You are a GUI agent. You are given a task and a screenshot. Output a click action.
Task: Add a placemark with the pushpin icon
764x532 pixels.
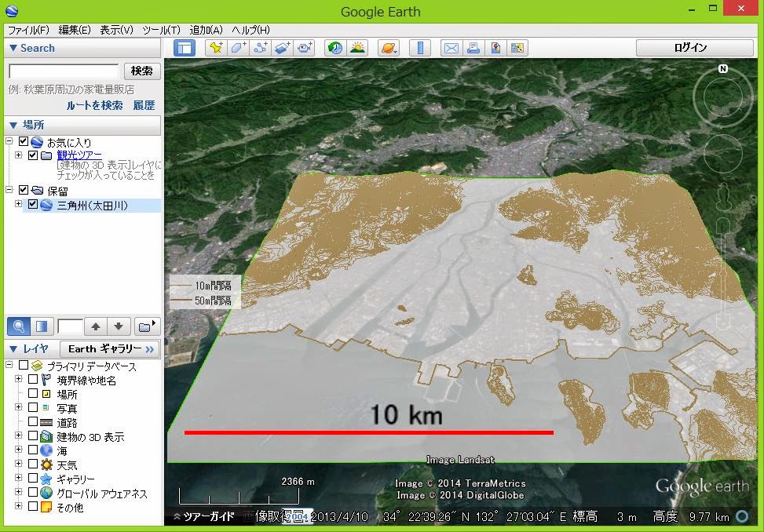coord(216,48)
